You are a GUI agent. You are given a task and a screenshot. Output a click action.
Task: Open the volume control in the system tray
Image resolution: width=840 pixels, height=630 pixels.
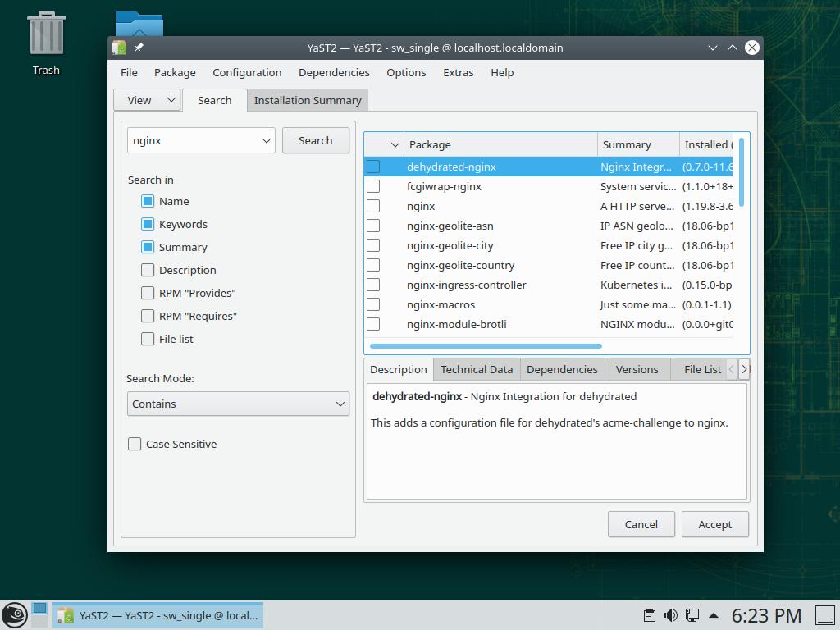coord(671,615)
